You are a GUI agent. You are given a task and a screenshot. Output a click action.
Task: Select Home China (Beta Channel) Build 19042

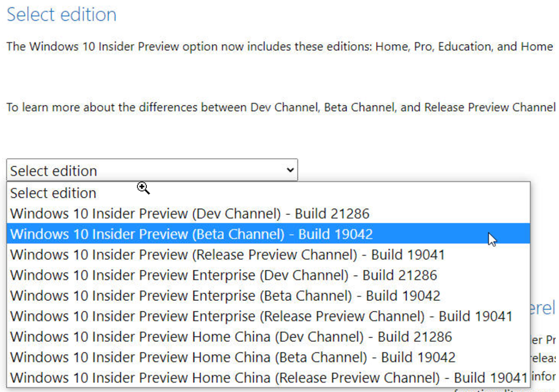point(233,358)
